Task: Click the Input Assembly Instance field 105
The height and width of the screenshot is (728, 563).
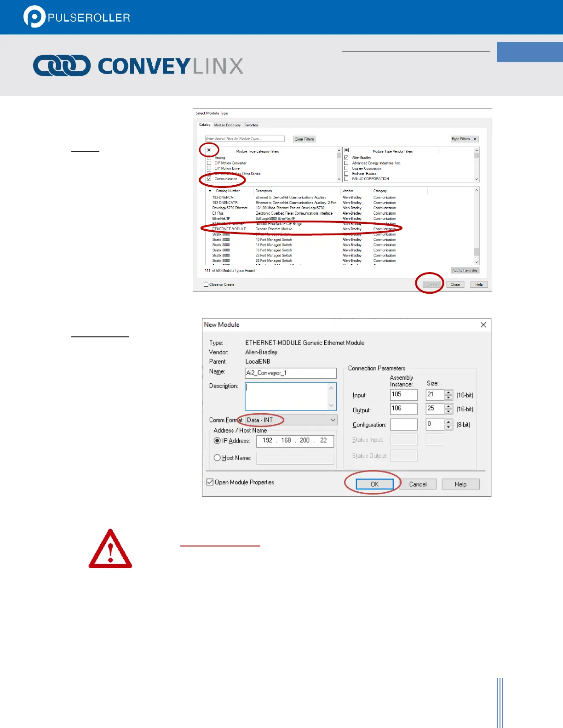Action: (x=403, y=394)
